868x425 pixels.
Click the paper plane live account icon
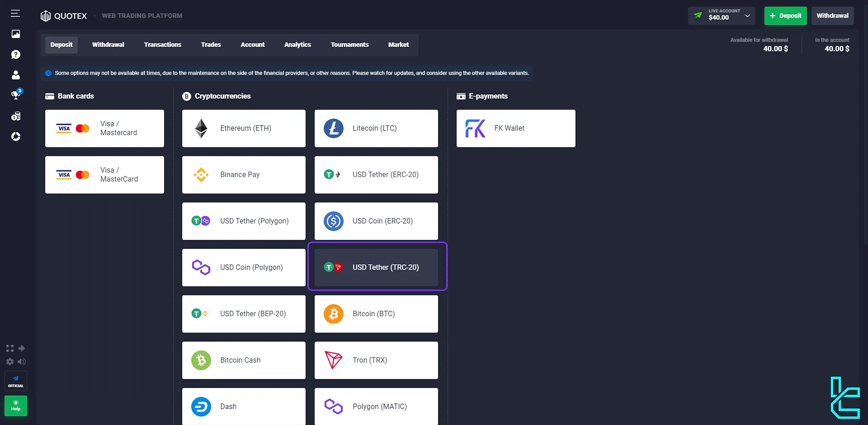click(x=698, y=15)
